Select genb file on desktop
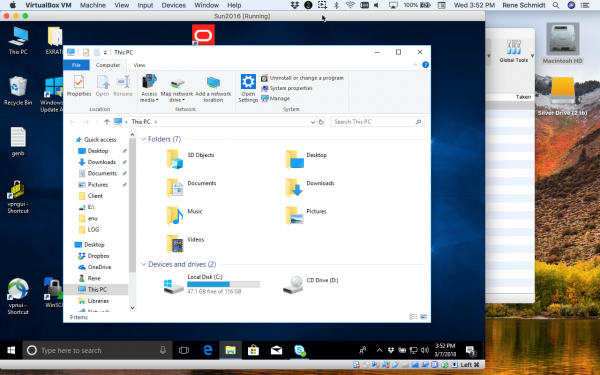Image resolution: width=600 pixels, height=375 pixels. (18, 142)
